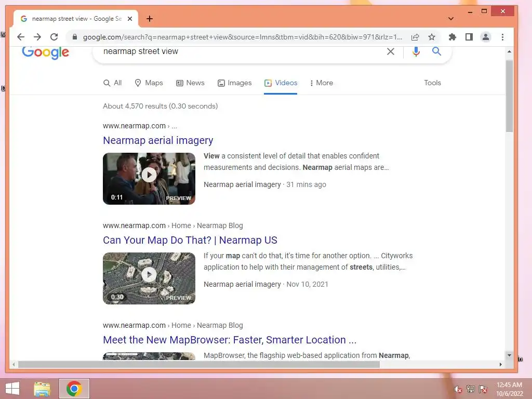The height and width of the screenshot is (399, 532).
Task: Click the vertical scrollbar down arrow
Action: click(x=509, y=355)
